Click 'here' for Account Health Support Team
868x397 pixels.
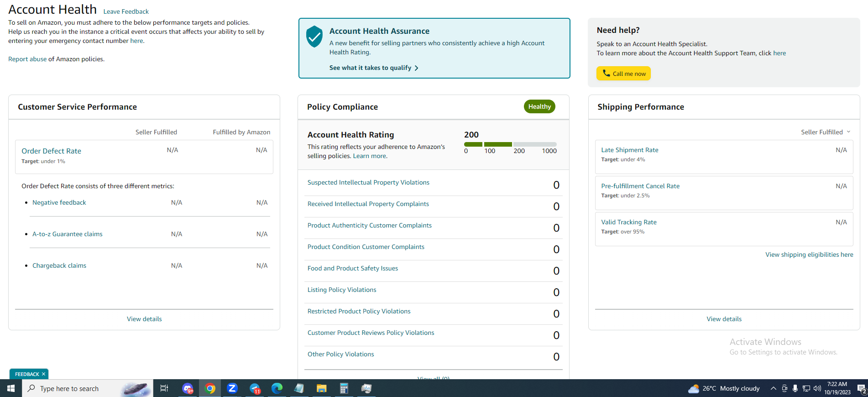pos(779,53)
